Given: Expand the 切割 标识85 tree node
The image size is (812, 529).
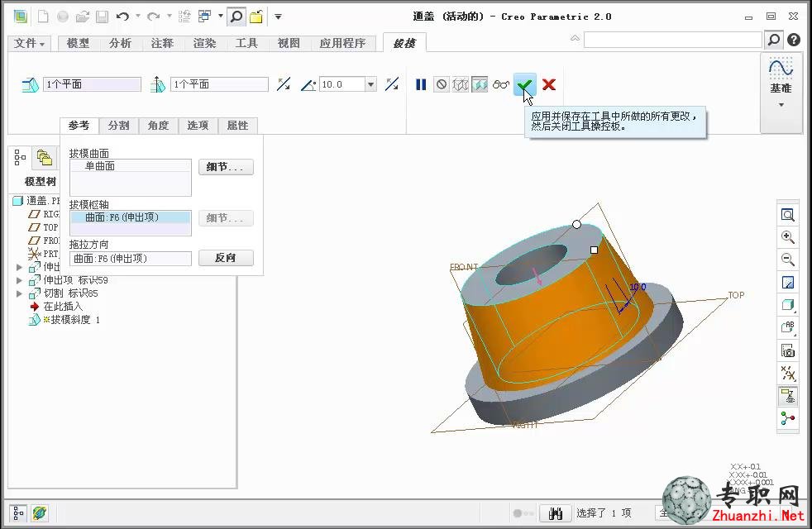Looking at the screenshot, I should click(19, 293).
